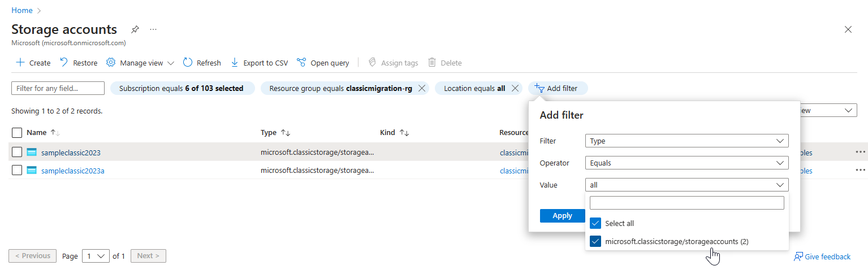
Task: Expand the Filter dropdown showing Type
Action: coord(686,141)
